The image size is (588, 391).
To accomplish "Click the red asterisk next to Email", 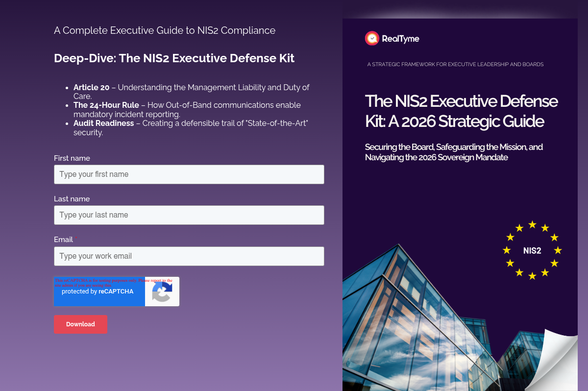I will tap(75, 238).
